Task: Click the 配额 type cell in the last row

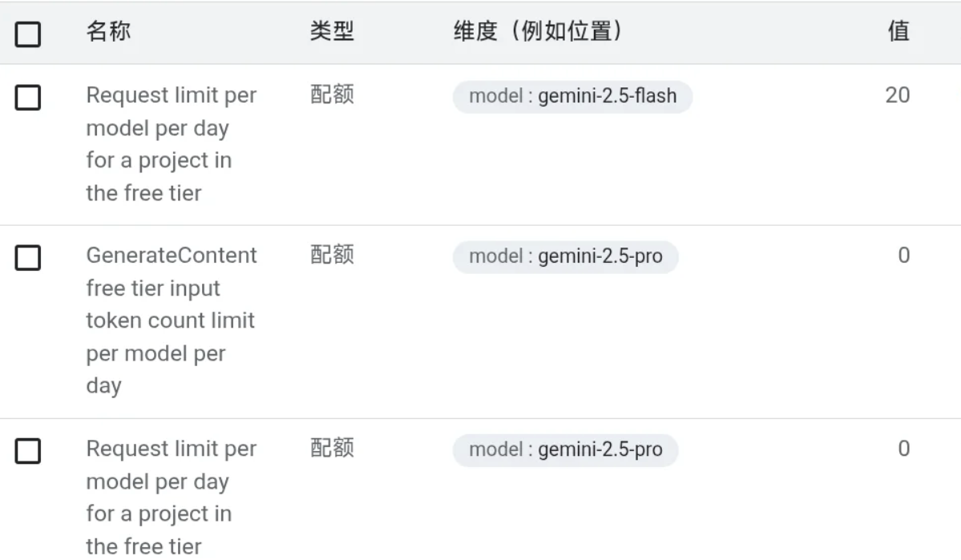Action: (x=332, y=449)
